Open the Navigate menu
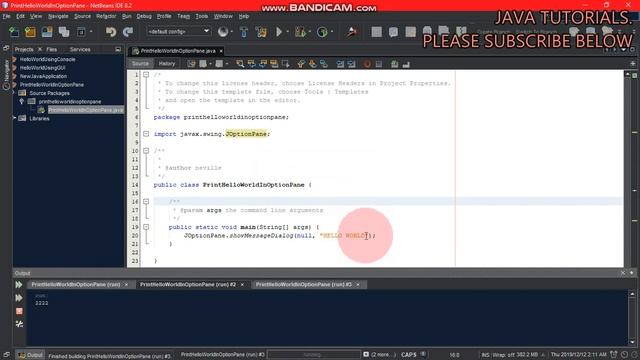The width and height of the screenshot is (640, 360). pyautogui.click(x=58, y=16)
